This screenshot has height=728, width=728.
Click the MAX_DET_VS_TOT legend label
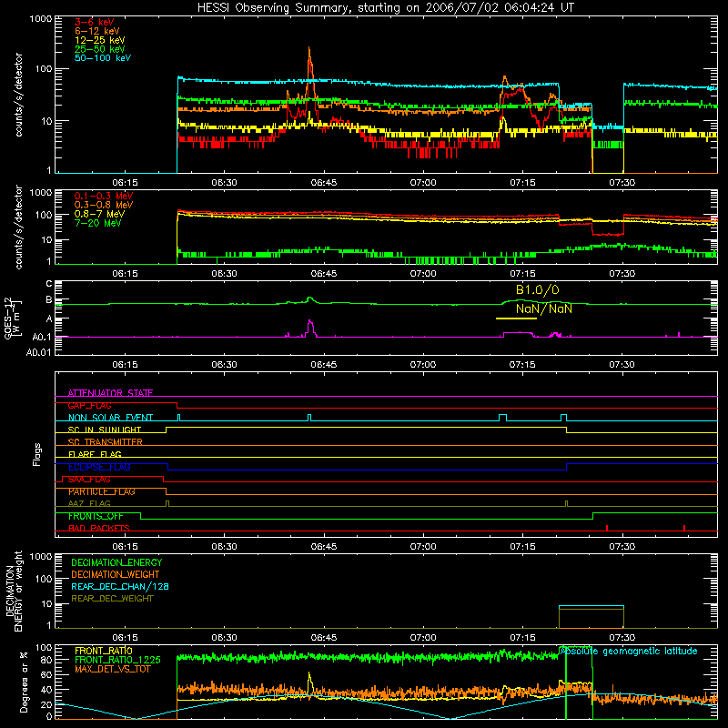click(112, 669)
